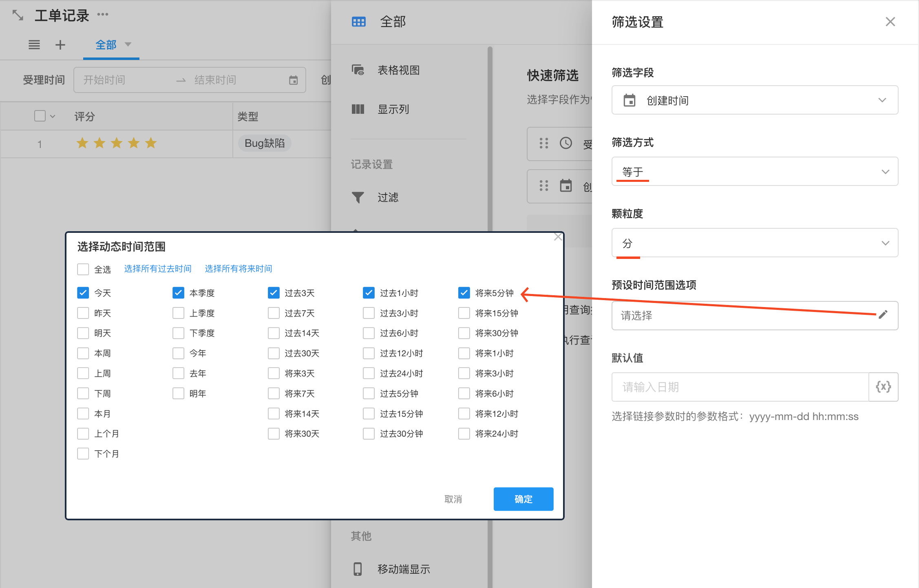Screen dimensions: 919x588
Task: Open the 工单记录 more options ellipsis menu
Action: tap(103, 15)
